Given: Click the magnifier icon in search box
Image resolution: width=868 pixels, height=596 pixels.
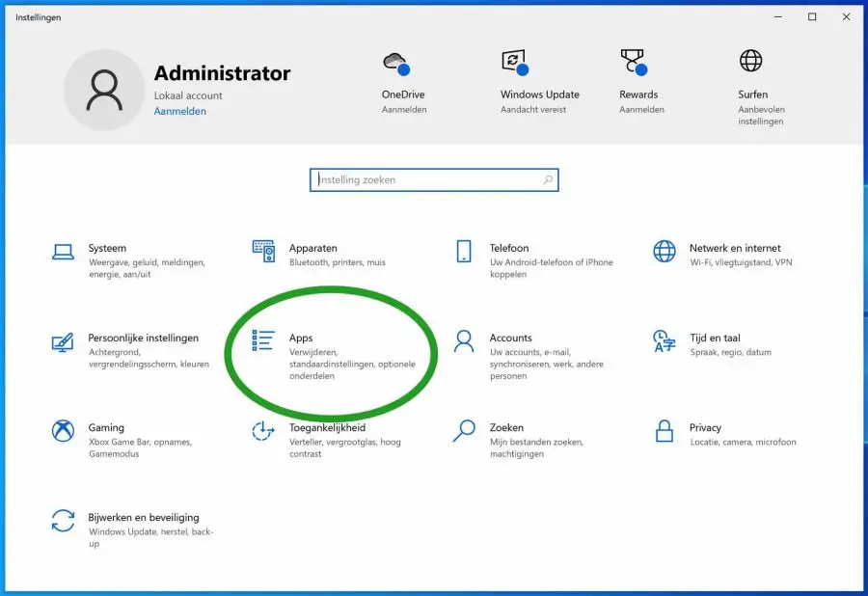Looking at the screenshot, I should point(548,179).
